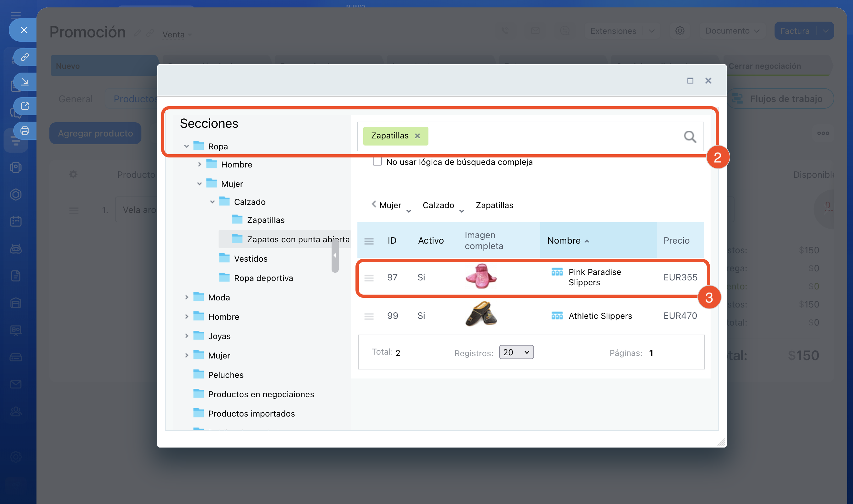Select the Peluches section

coord(226,375)
